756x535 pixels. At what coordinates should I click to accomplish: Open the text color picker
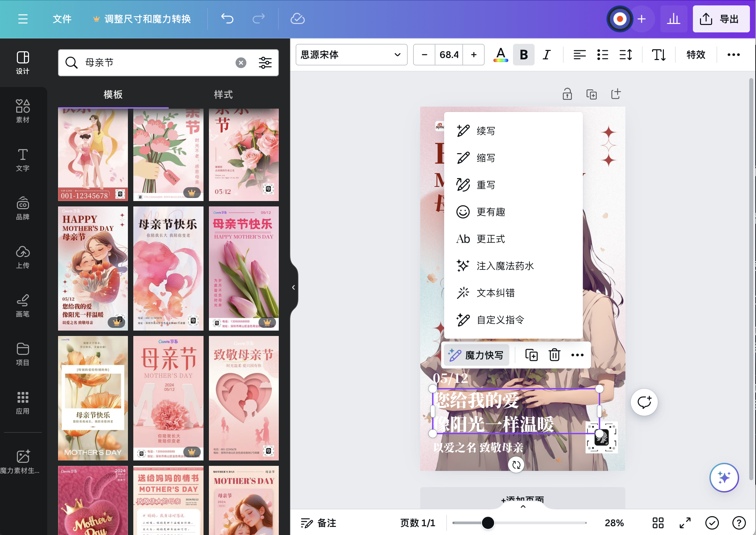[x=501, y=55]
